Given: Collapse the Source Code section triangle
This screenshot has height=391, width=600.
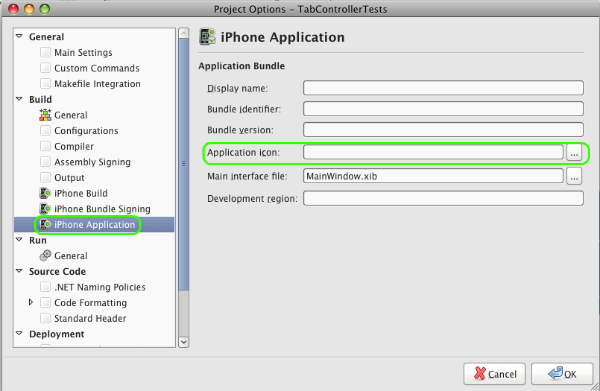Looking at the screenshot, I should (x=19, y=271).
